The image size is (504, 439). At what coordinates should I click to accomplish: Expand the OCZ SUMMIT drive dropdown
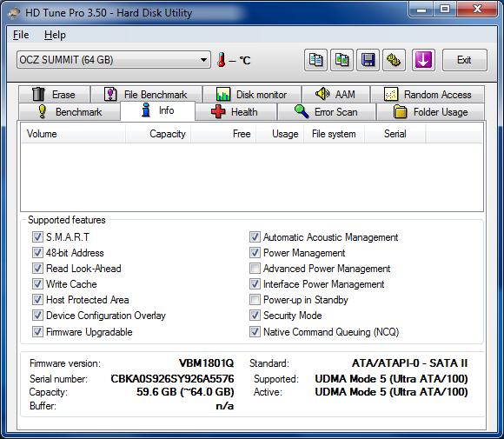coord(114,60)
